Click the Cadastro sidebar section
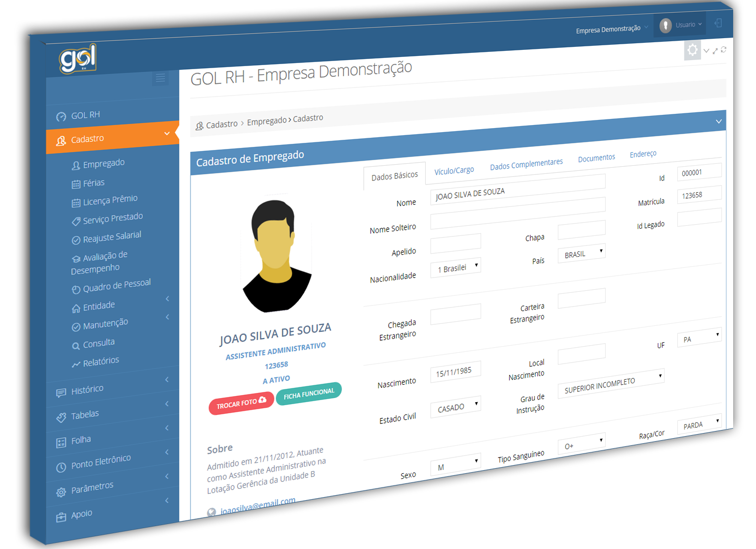 (112, 137)
